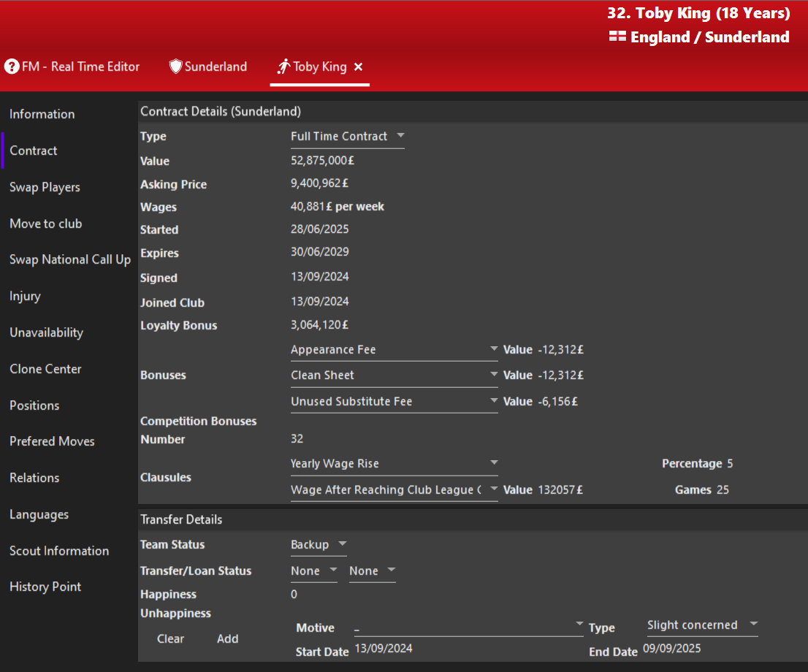Screen dimensions: 808x672
Task: Click the question mark help icon
Action: (12, 66)
